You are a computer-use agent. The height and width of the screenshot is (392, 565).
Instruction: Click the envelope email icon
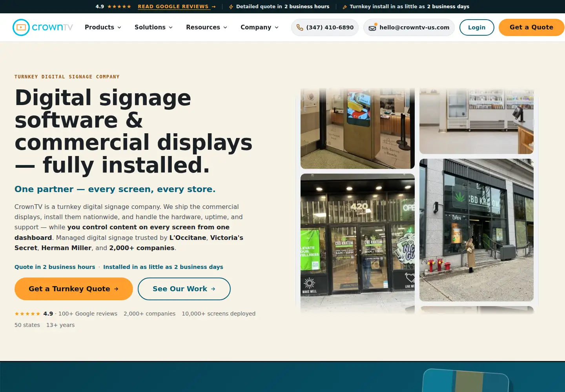(372, 28)
